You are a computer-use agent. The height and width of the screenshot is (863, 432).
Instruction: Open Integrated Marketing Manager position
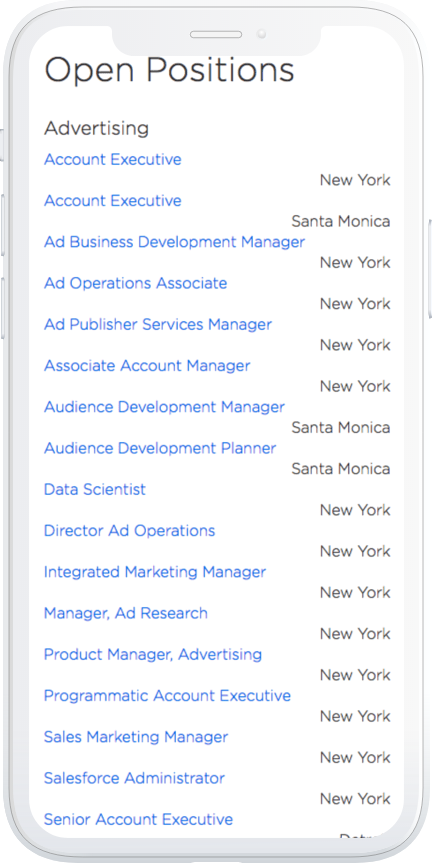tap(155, 572)
